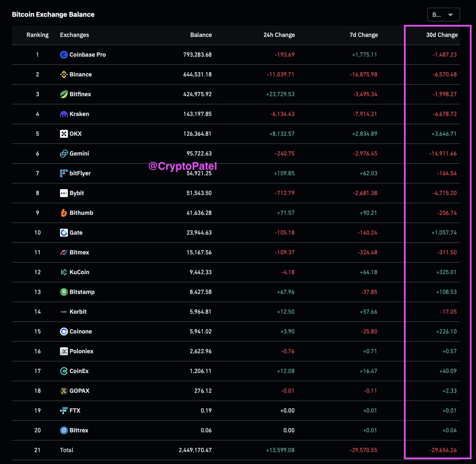
Task: Click the Korbit logo icon
Action: [x=64, y=312]
